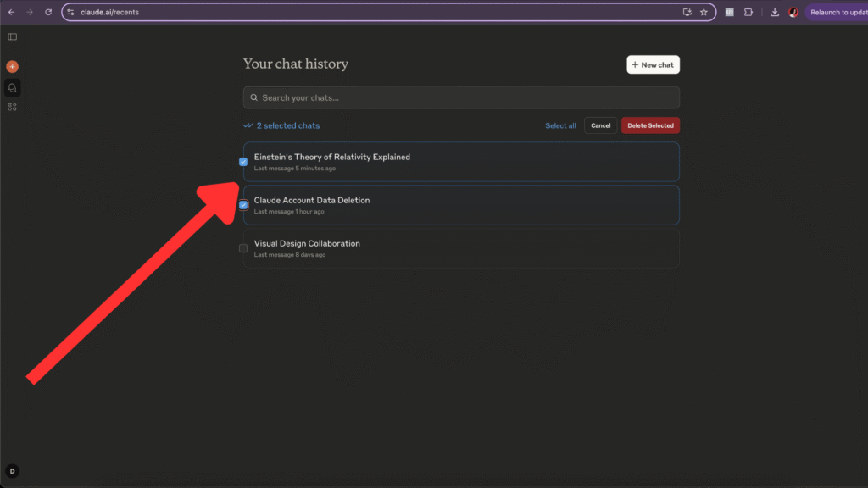The height and width of the screenshot is (488, 868).
Task: Go forward with the browser forward arrow
Action: click(x=30, y=12)
